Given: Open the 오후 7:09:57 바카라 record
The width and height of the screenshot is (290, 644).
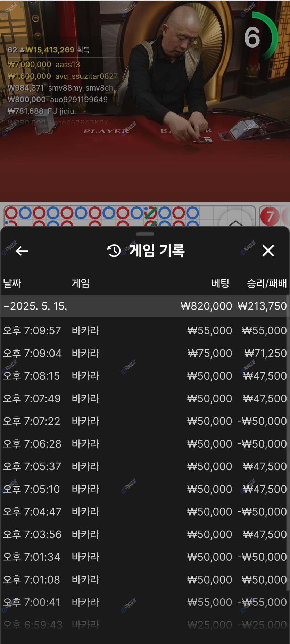Looking at the screenshot, I should pos(145,330).
